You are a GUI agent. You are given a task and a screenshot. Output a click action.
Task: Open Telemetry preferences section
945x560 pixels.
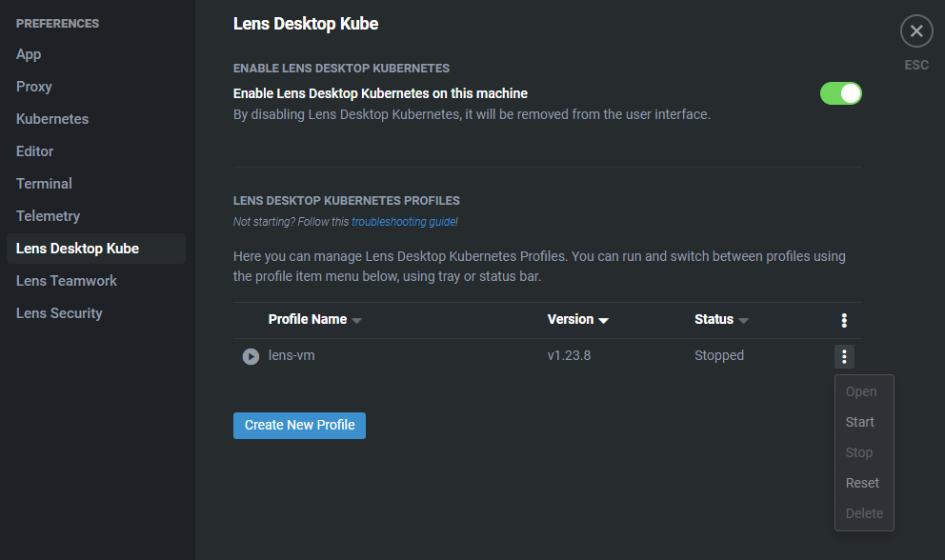[49, 216]
